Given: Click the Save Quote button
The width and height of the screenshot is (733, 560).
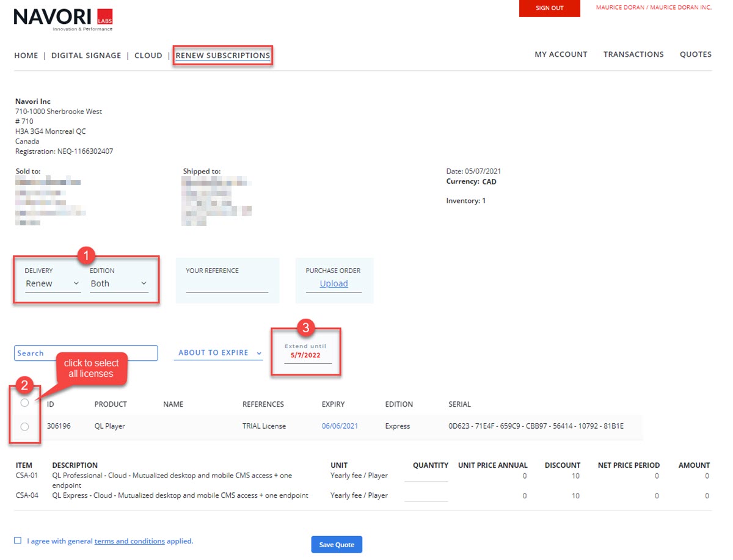Looking at the screenshot, I should [337, 545].
